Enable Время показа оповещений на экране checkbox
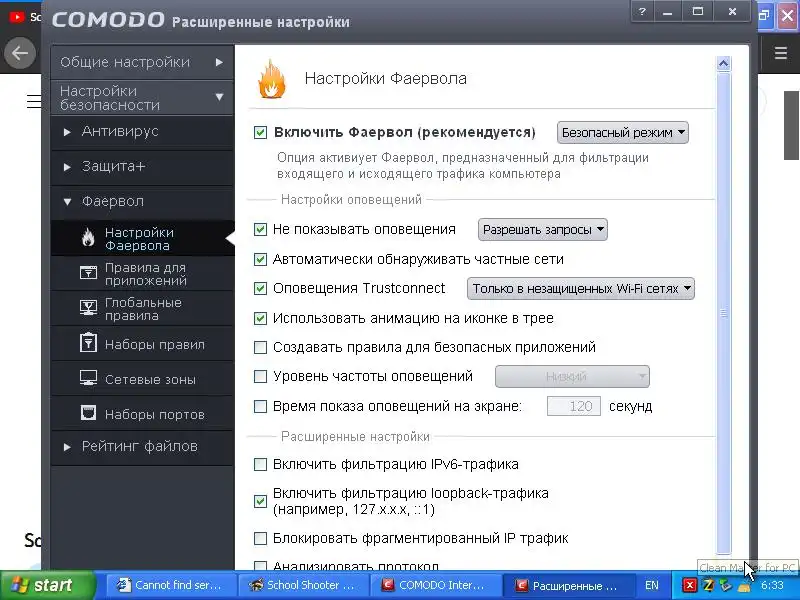Screen dimensions: 800x600 coord(260,406)
